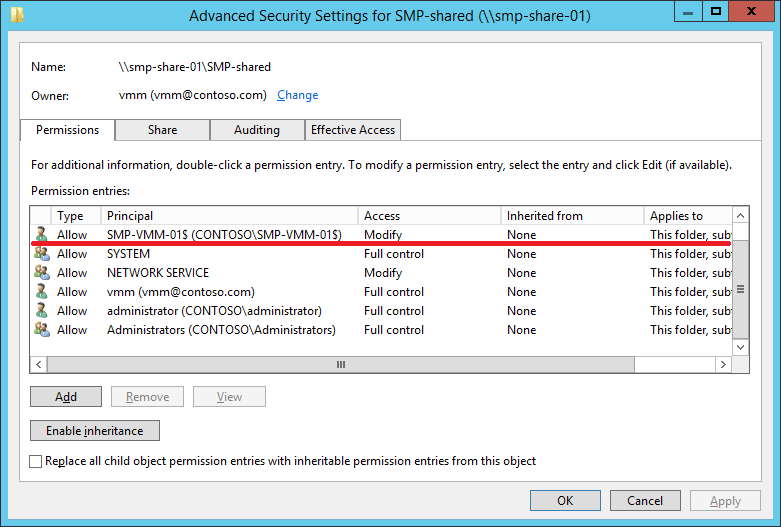Open the Effective Access tab
781x527 pixels.
click(353, 130)
